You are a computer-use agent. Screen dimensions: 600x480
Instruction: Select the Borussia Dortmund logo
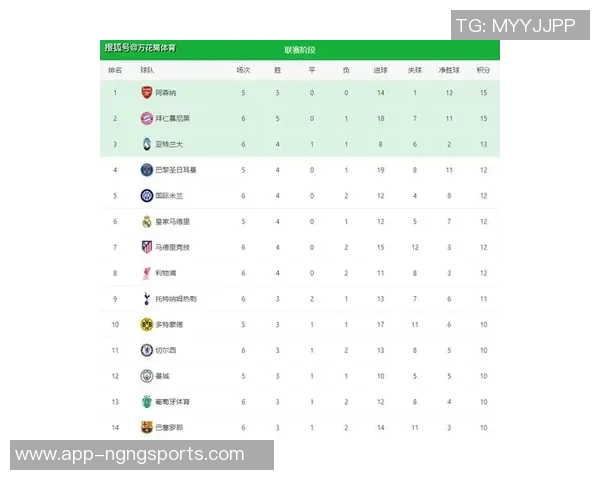click(146, 325)
